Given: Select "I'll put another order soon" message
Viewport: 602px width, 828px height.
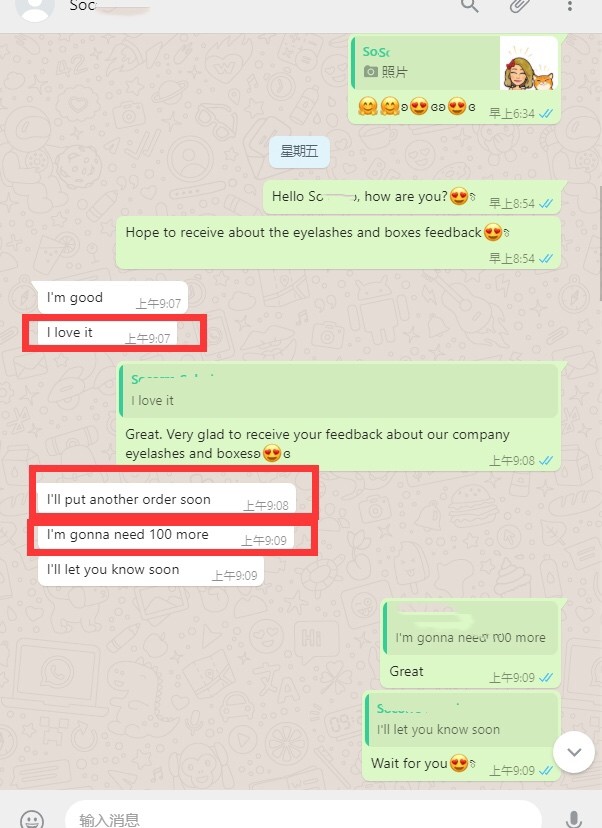Looking at the screenshot, I should click(167, 498).
